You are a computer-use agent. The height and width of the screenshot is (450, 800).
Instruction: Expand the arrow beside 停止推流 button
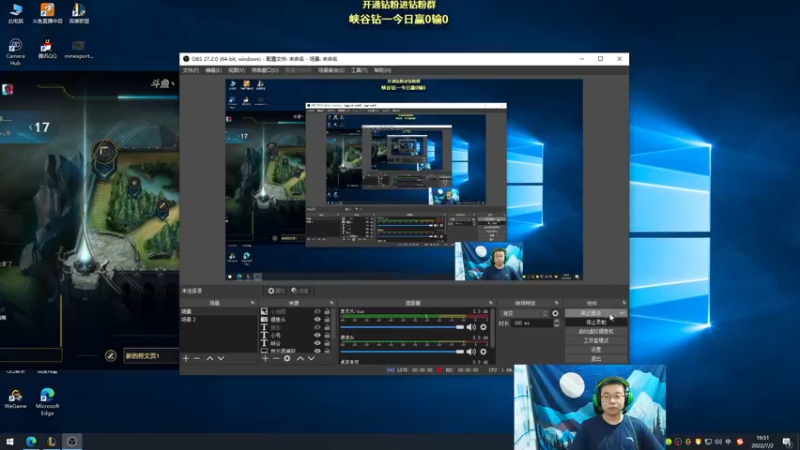[622, 313]
